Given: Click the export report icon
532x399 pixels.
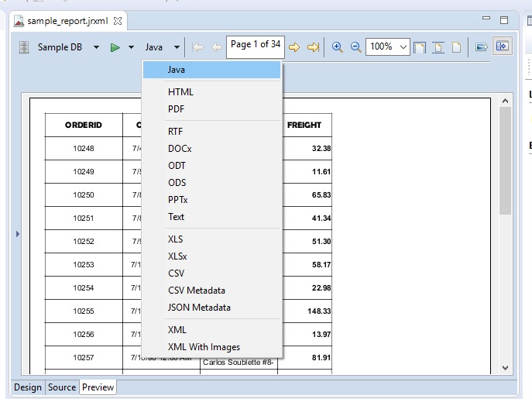Looking at the screenshot, I should (481, 46).
